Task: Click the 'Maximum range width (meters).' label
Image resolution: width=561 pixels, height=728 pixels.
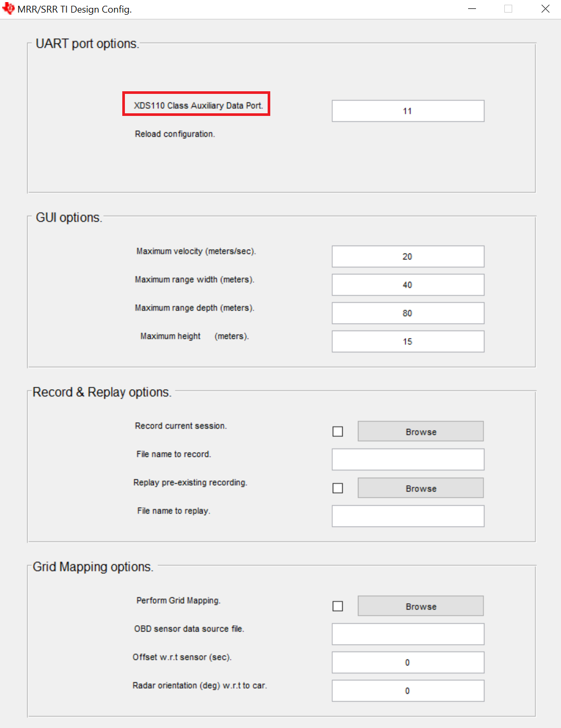Action: click(195, 280)
